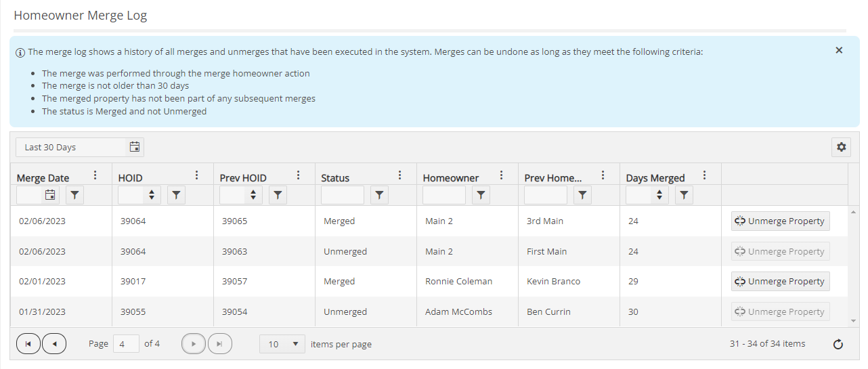Image resolution: width=868 pixels, height=369 pixels.
Task: Click filter icon for Homeowner column
Action: click(481, 195)
